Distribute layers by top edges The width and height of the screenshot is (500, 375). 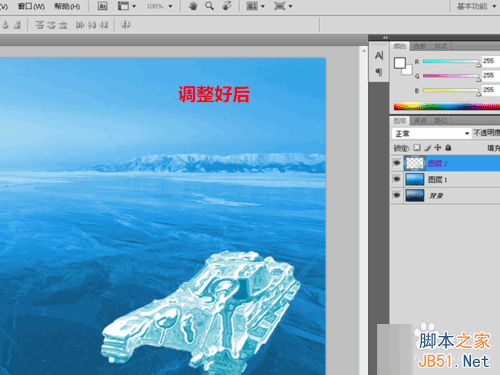tap(40, 25)
